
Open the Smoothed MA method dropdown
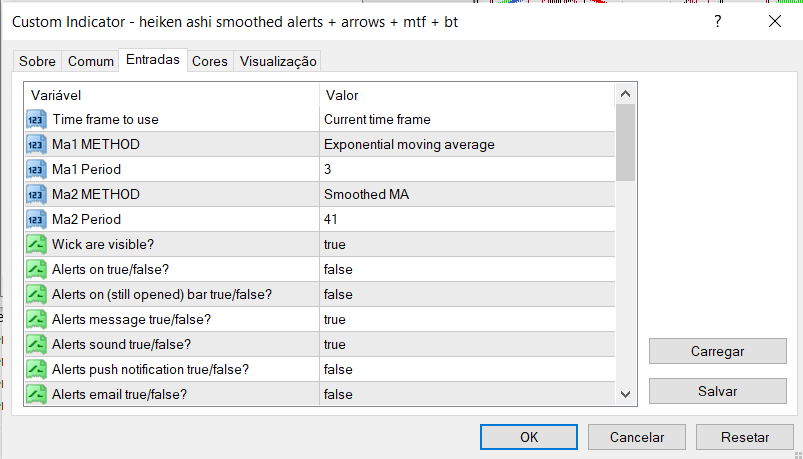[x=466, y=194]
